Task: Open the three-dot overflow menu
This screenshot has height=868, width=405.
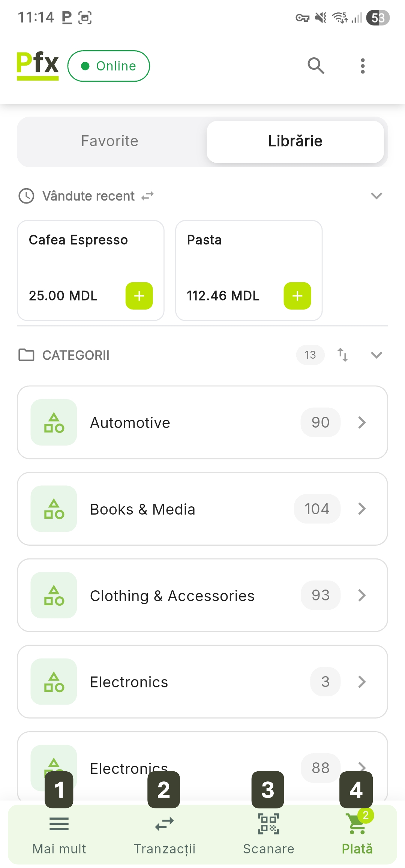Action: tap(362, 66)
